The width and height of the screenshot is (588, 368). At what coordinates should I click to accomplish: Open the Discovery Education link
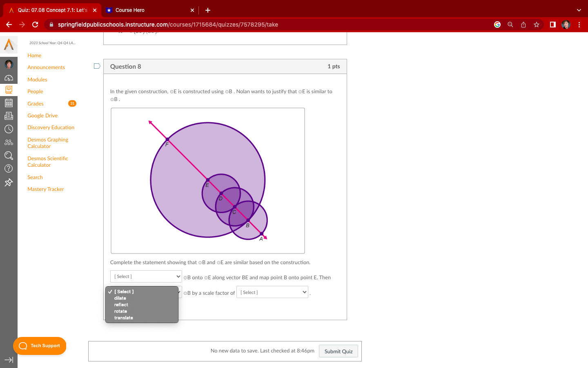pos(51,128)
